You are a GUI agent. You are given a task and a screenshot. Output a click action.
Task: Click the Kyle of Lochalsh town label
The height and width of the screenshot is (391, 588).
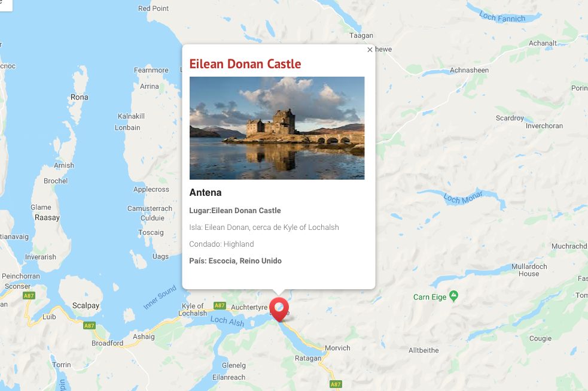click(193, 310)
